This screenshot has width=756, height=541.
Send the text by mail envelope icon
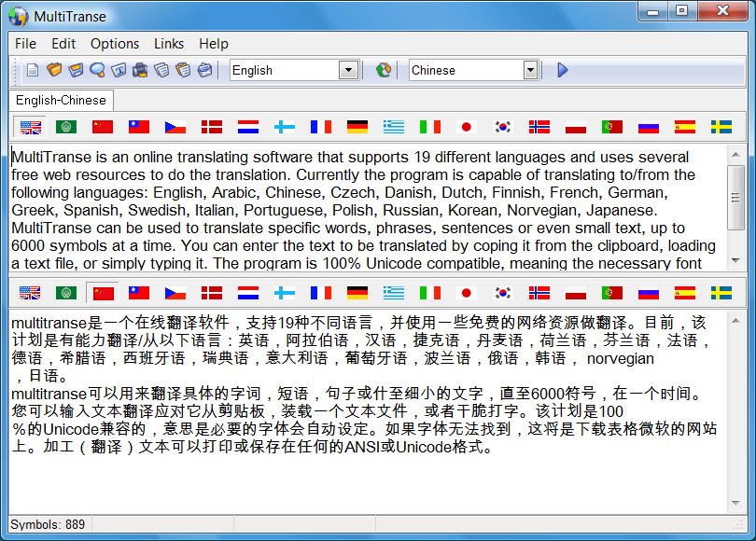pyautogui.click(x=205, y=70)
